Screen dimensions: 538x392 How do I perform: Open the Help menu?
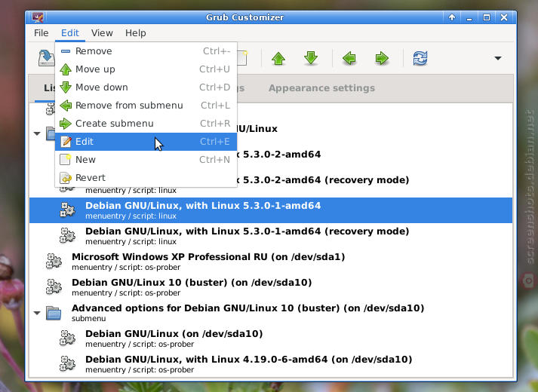(x=136, y=33)
